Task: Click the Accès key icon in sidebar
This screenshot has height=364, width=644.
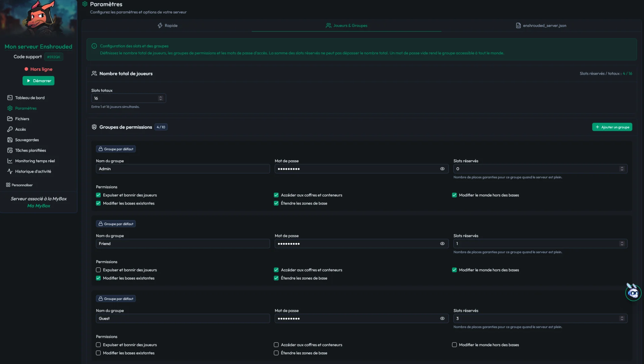Action: 10,129
